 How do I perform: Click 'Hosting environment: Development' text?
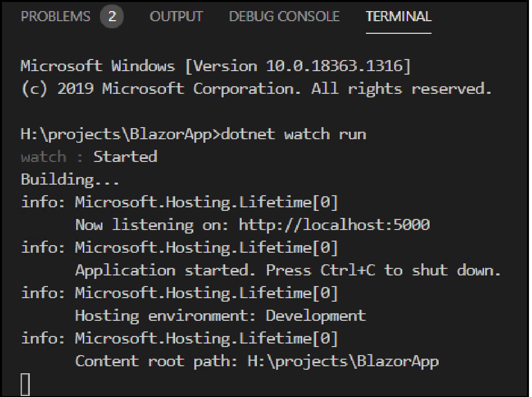220,315
